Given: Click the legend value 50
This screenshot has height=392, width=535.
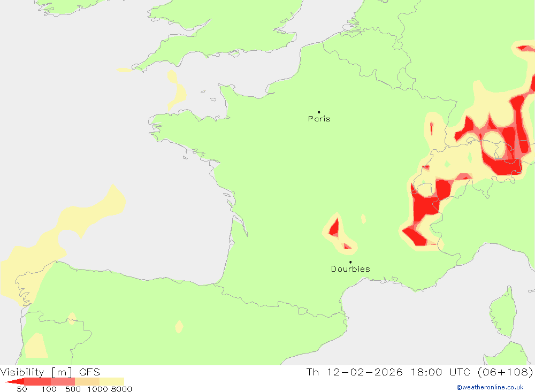Looking at the screenshot, I should click(x=22, y=389).
